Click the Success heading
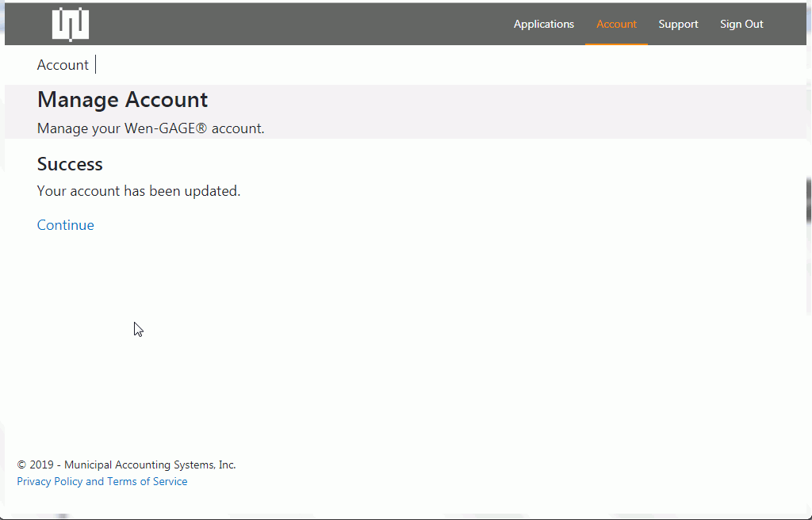 pyautogui.click(x=70, y=164)
